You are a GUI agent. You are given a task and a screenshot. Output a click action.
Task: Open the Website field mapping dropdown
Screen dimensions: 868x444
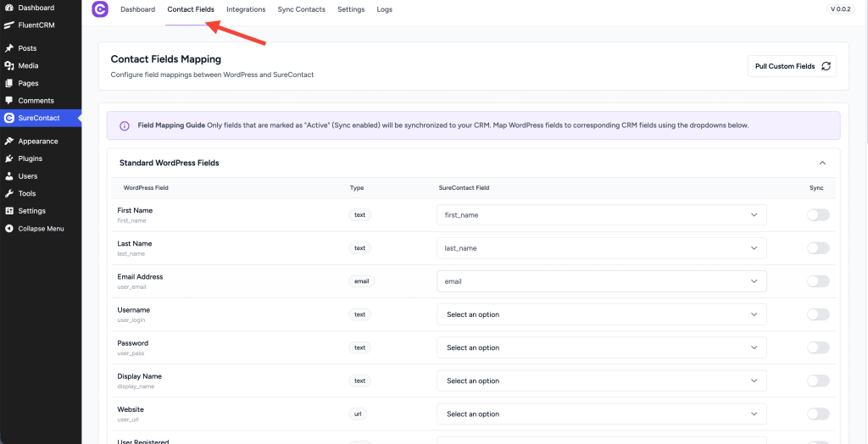pos(601,413)
